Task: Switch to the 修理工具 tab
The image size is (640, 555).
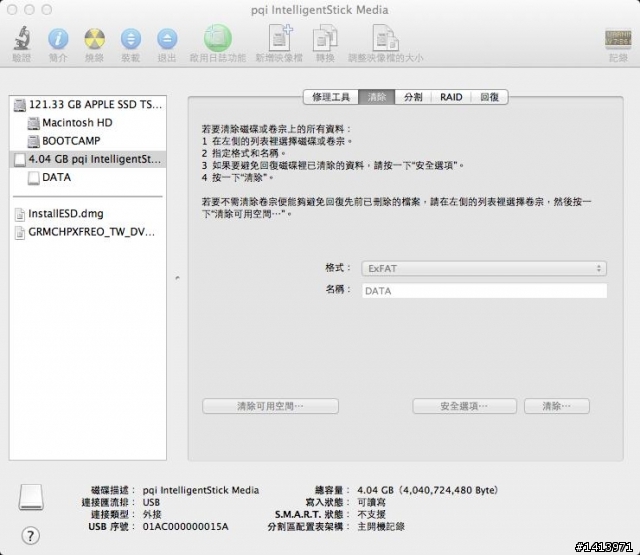Action: tap(331, 97)
